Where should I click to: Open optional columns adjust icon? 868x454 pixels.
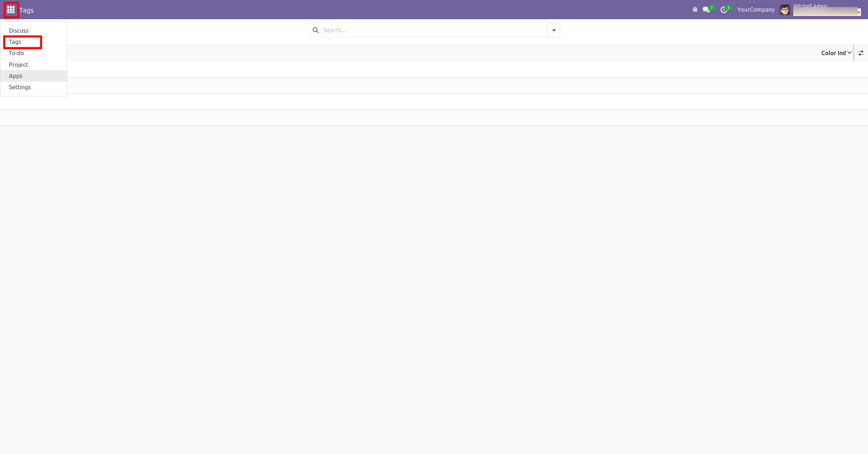pos(861,53)
